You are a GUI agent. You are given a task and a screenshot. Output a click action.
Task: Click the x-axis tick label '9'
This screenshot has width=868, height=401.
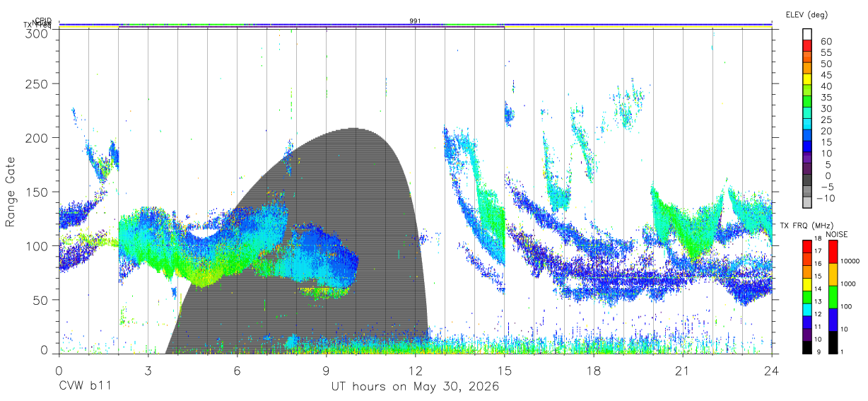pyautogui.click(x=327, y=370)
